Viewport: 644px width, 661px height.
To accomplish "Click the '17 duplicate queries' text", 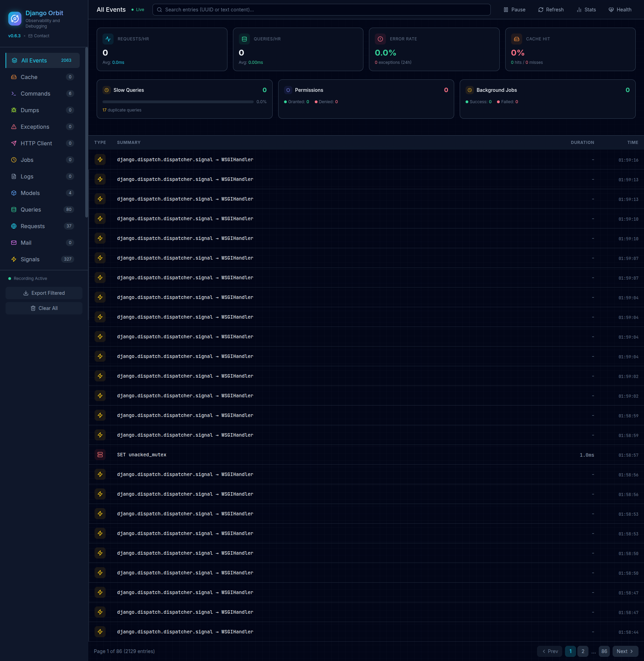I will 122,110.
